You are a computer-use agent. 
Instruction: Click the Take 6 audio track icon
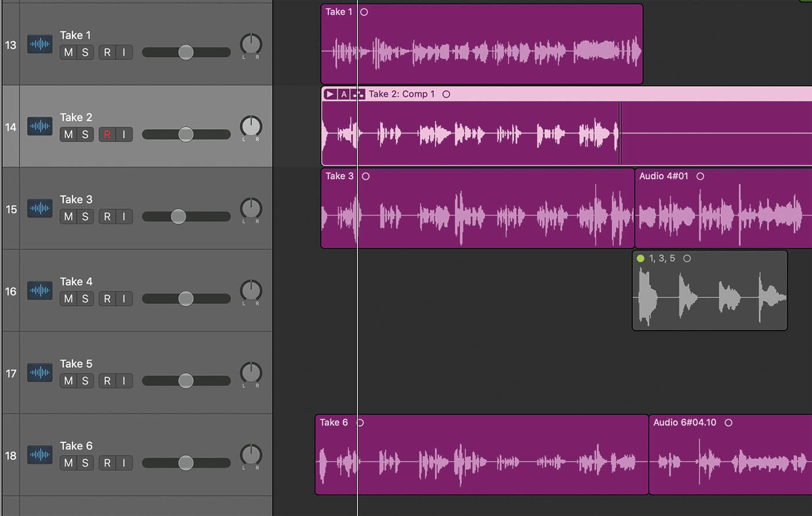39,455
